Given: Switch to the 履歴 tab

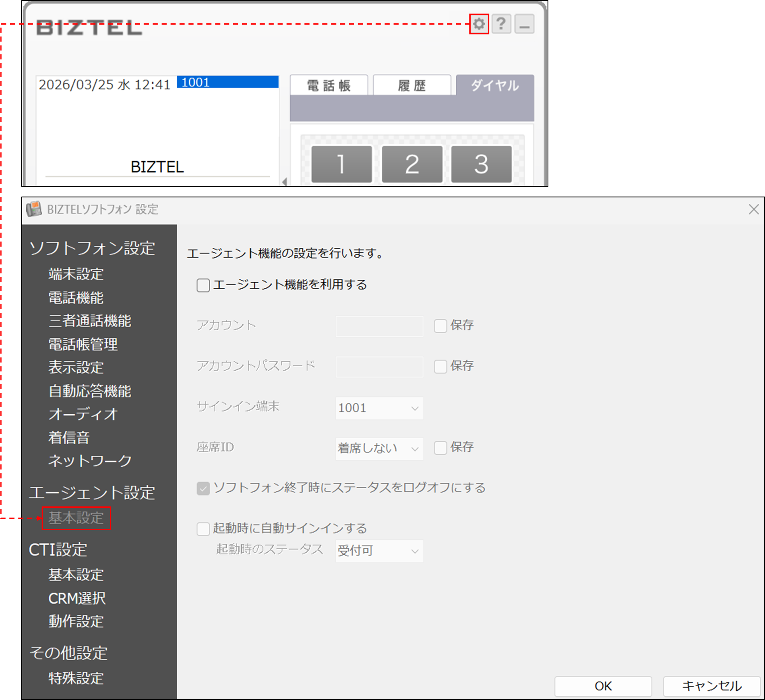Looking at the screenshot, I should (412, 86).
